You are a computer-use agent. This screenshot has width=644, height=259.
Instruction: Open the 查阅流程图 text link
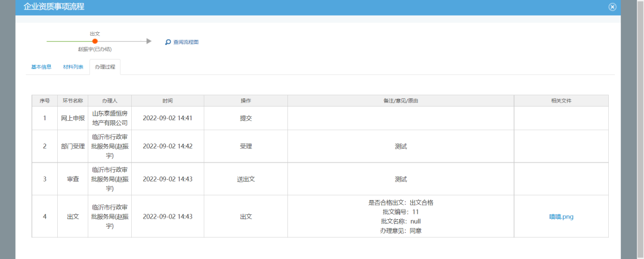click(x=185, y=42)
